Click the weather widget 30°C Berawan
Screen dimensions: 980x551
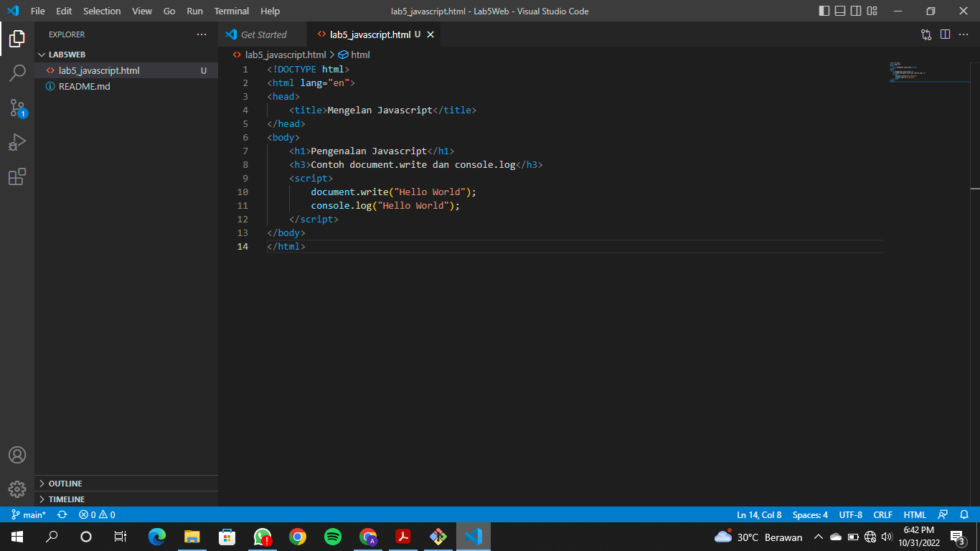pyautogui.click(x=758, y=537)
